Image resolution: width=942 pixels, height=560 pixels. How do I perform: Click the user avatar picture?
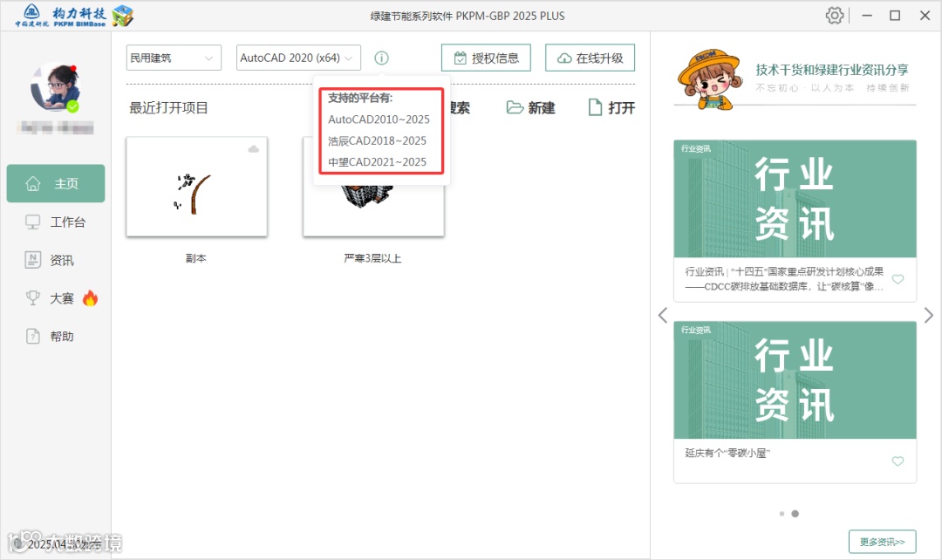[x=55, y=87]
